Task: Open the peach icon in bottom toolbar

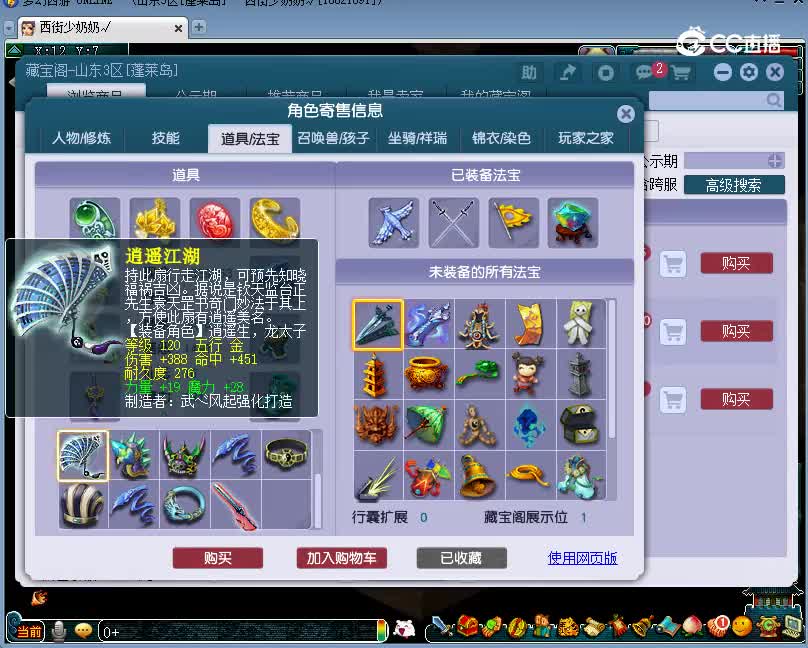Action: click(693, 626)
